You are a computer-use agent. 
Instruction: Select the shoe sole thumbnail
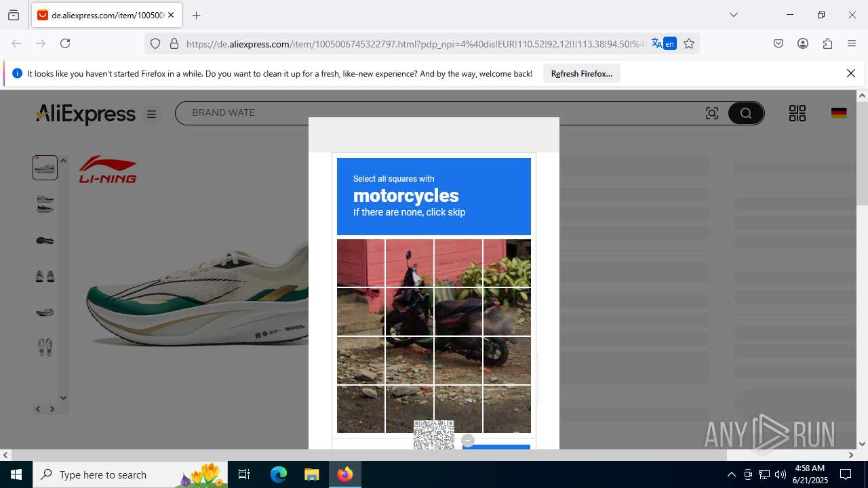[45, 241]
